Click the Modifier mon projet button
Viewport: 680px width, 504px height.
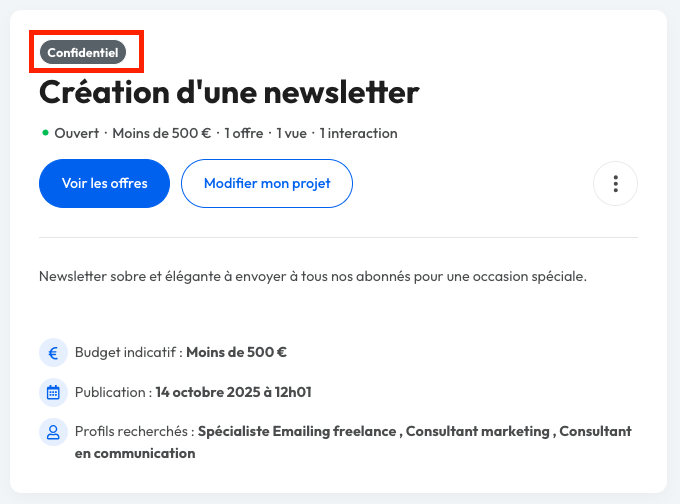click(x=267, y=184)
